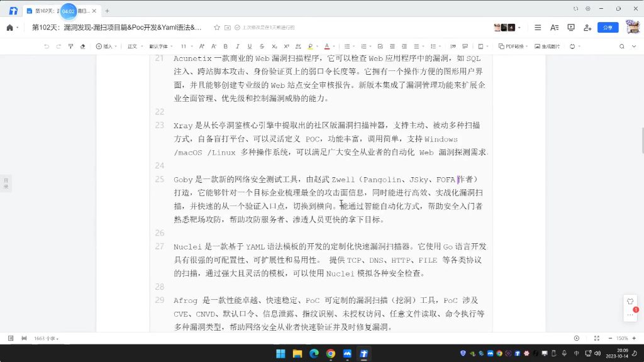Click the move-to-folder icon
Viewport: 644px width, 362px height.
(228, 28)
